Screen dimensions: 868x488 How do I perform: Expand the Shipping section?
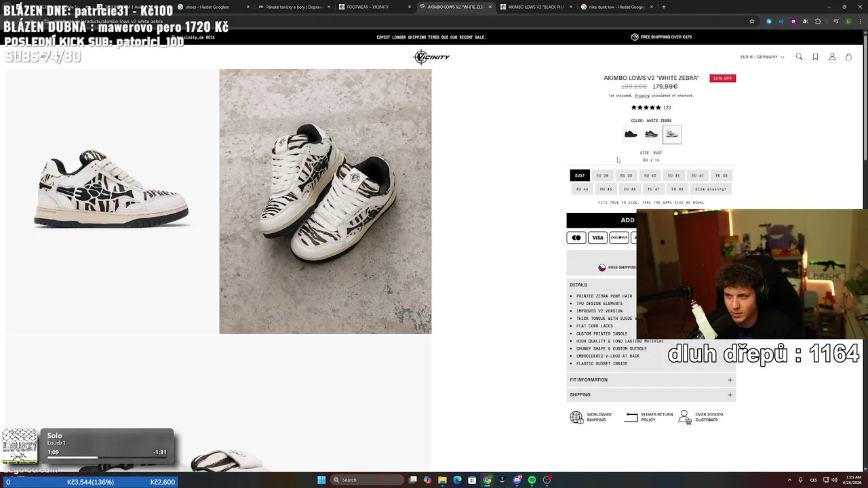click(x=651, y=394)
